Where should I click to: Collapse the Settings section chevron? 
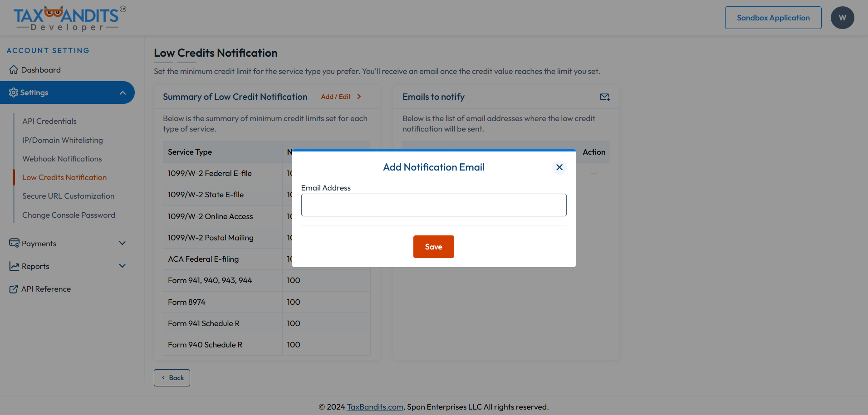tap(123, 92)
